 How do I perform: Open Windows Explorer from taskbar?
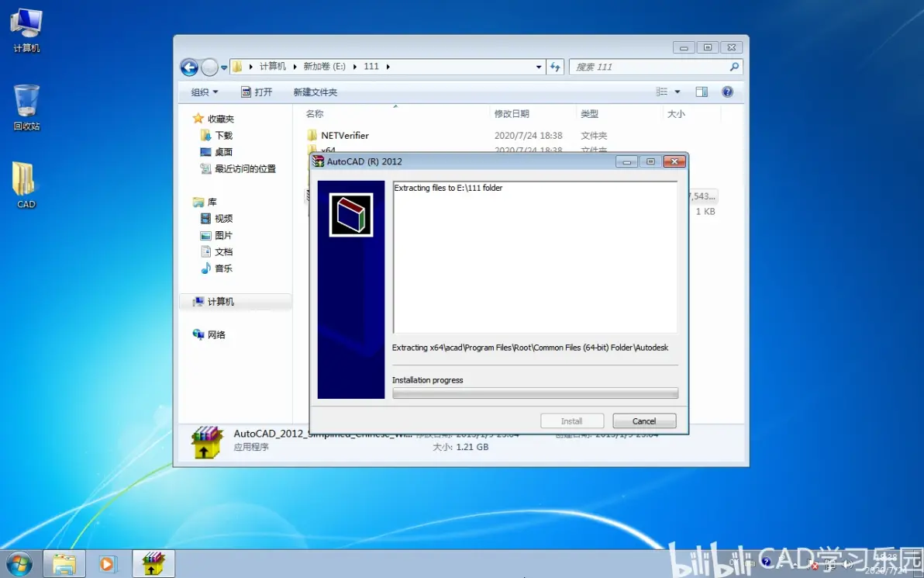coord(64,564)
